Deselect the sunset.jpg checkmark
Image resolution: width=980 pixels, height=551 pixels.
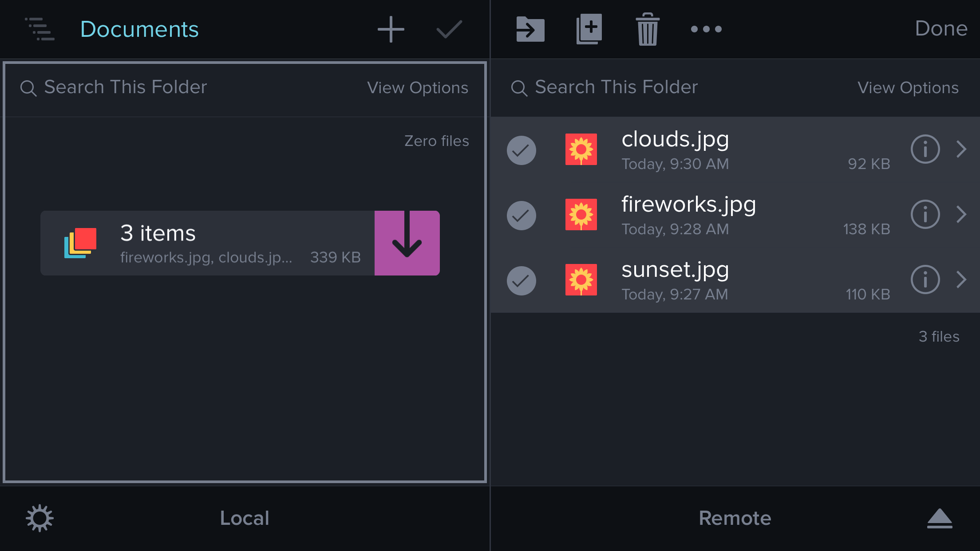(521, 281)
